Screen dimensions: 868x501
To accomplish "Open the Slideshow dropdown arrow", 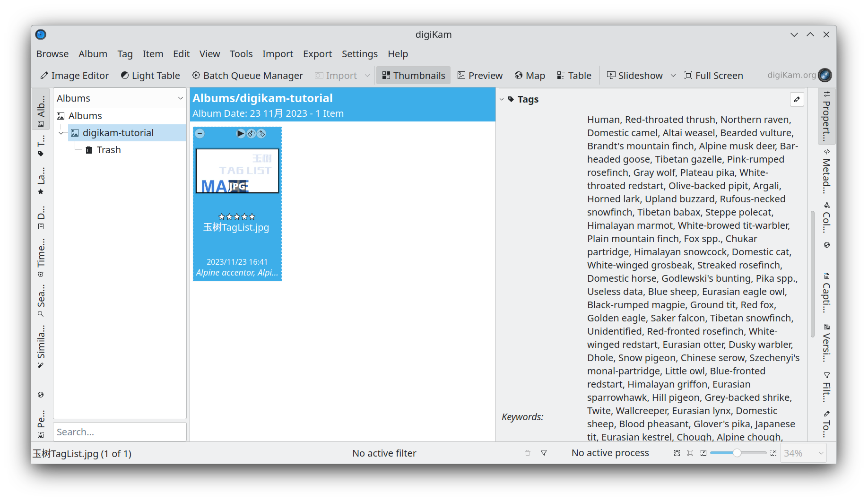I will tap(673, 76).
